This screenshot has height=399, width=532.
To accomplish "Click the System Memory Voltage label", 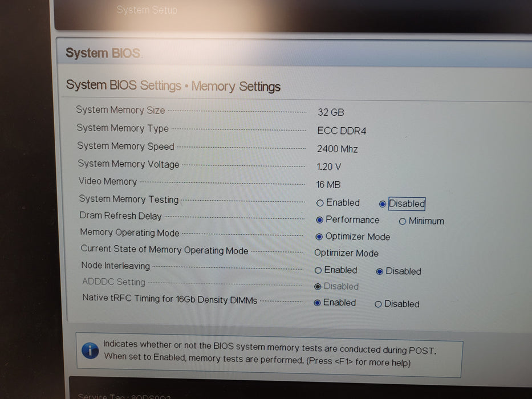I will (128, 164).
